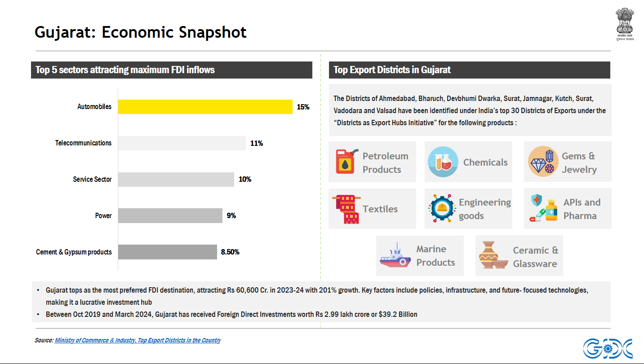Click the 'Top 5 sectors attracting maximum FDI inflows' header
644x364 pixels.
[125, 70]
